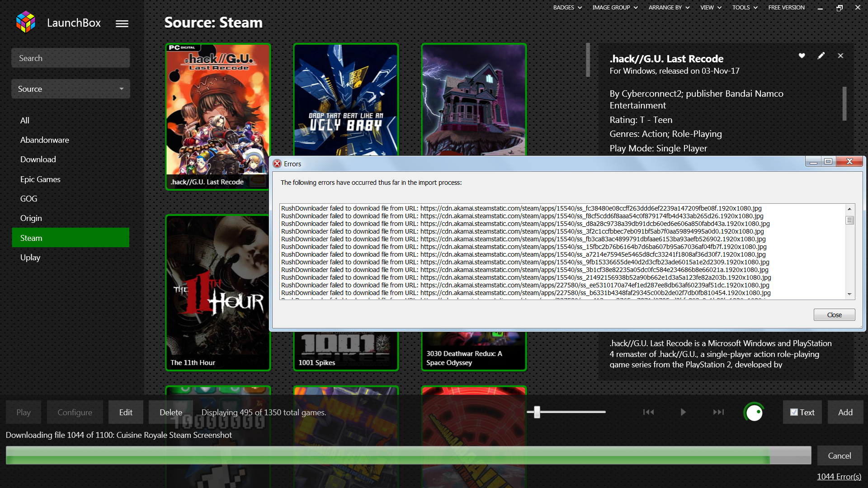The height and width of the screenshot is (488, 868).
Task: Select Drop That Beat Like an Ugly Baby box
Action: [346, 99]
